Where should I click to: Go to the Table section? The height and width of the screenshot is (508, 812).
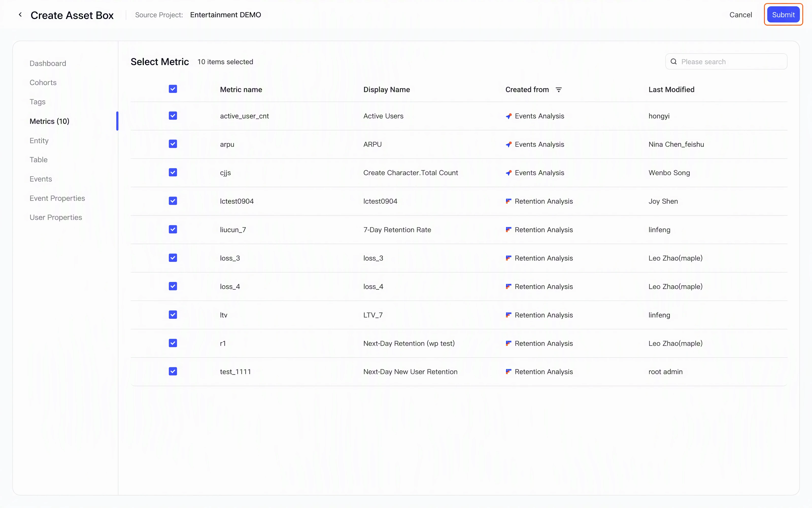point(39,160)
